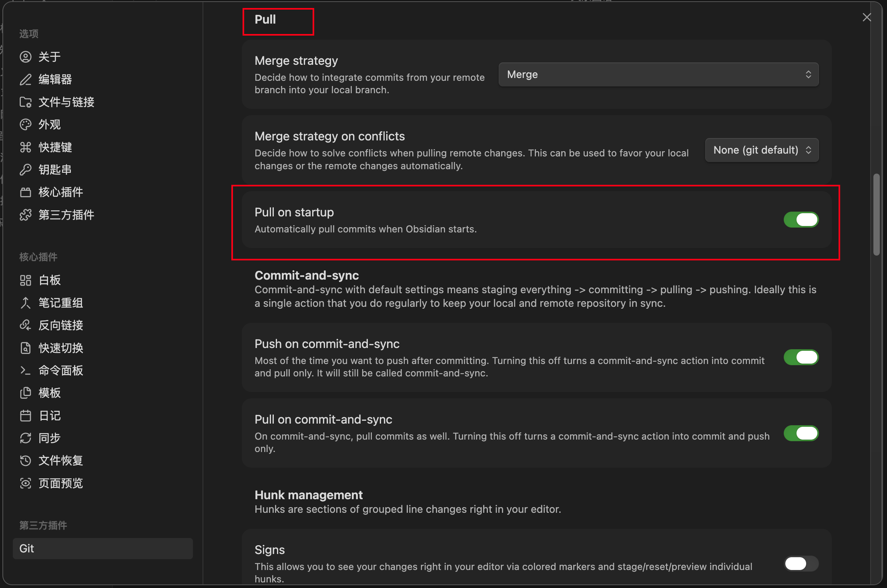Click the 同步 refresh arrows icon
Screen dimensions: 887x588
[26, 438]
